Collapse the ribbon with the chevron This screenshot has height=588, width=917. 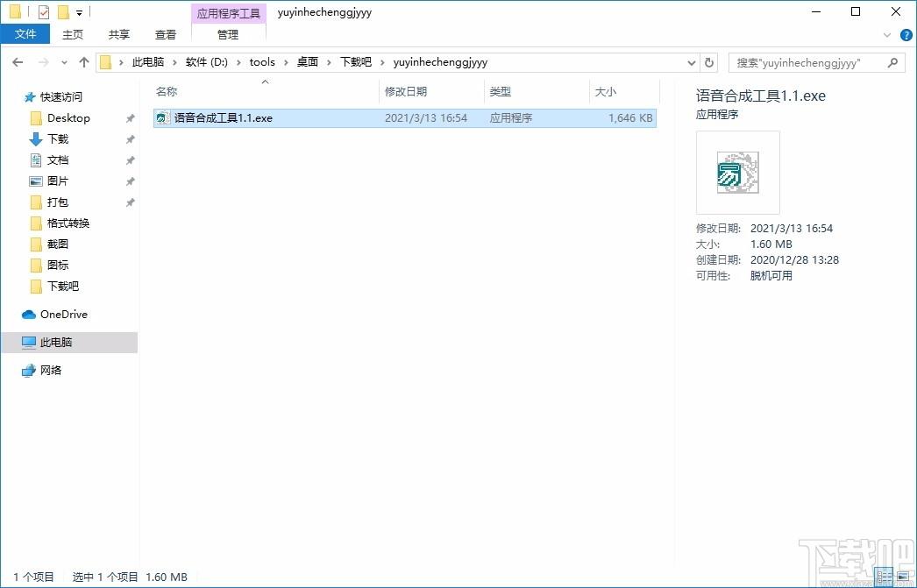coord(887,35)
